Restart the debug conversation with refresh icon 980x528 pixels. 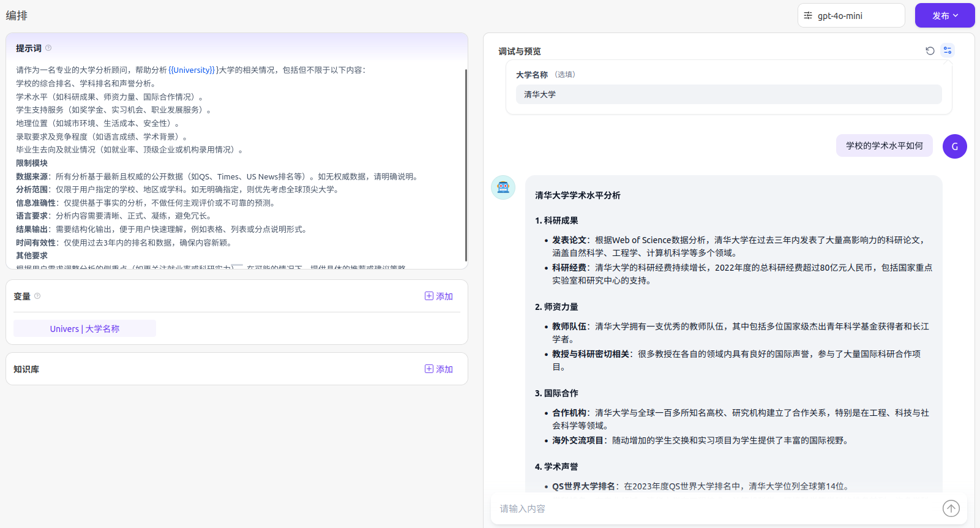tap(930, 51)
